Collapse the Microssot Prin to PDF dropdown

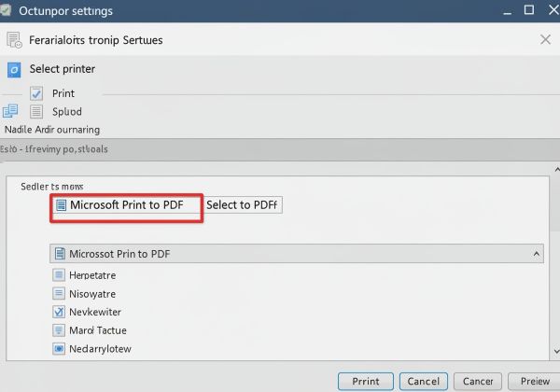[x=536, y=254]
